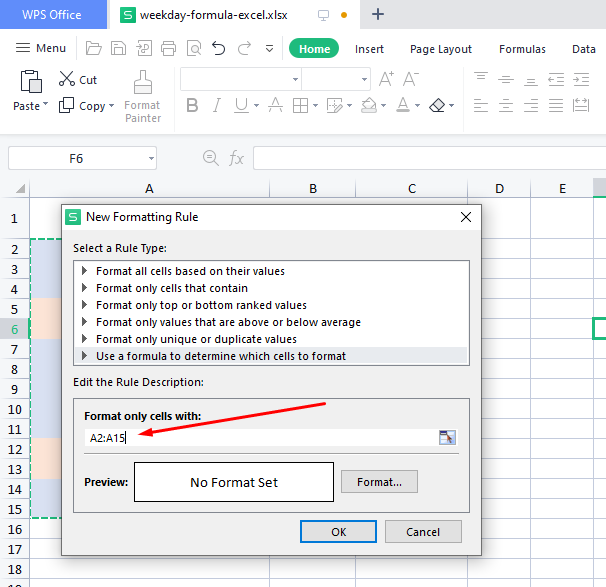
Task: Click the A2:A15 formula input field
Action: (261, 438)
